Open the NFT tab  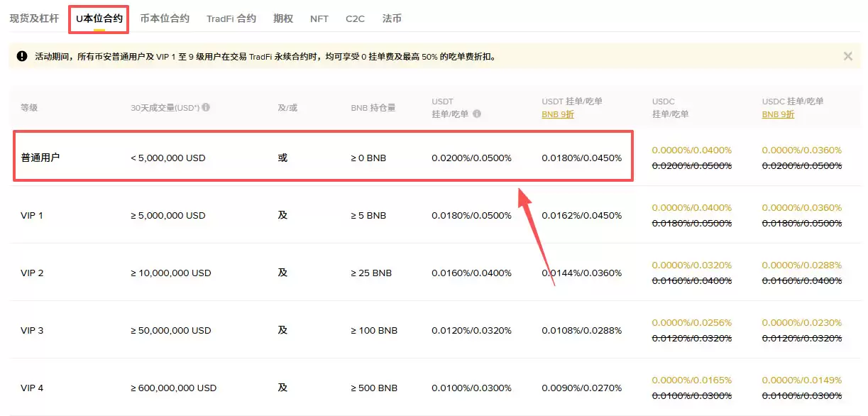point(319,19)
